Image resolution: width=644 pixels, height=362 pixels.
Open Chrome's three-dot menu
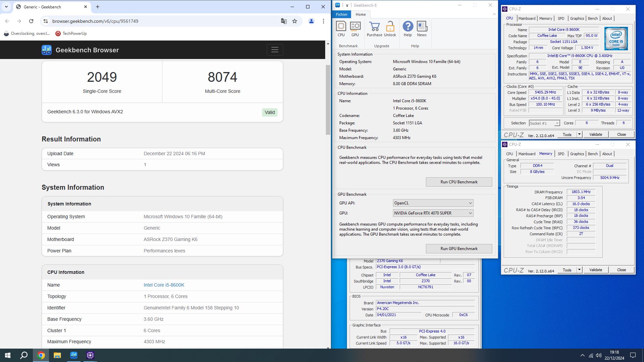point(324,21)
